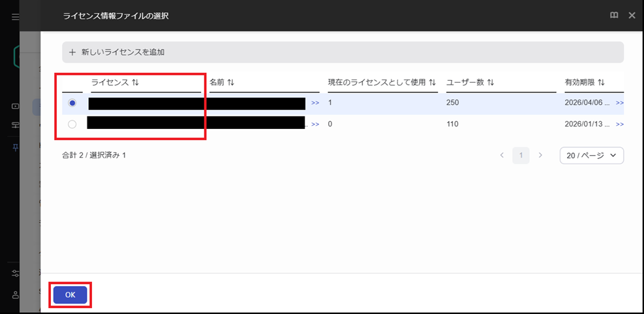Open the 20 / ページ page size dropdown
This screenshot has height=314, width=644.
pos(592,155)
